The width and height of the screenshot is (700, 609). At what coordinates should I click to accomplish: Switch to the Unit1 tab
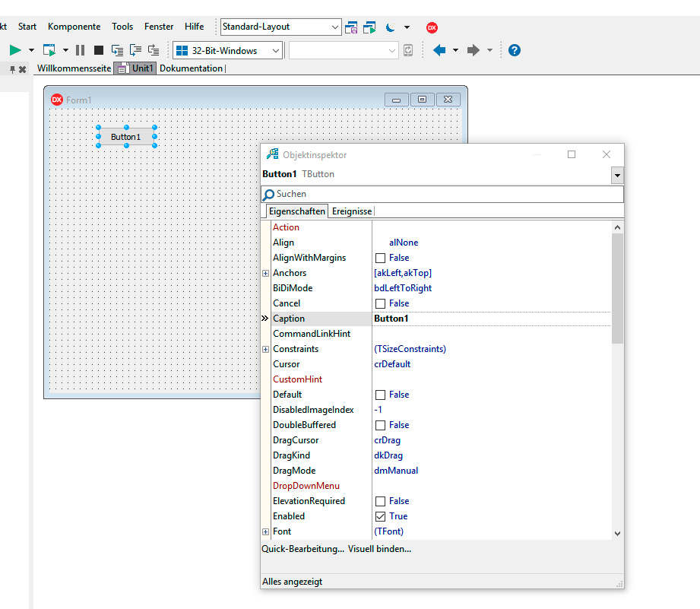[x=135, y=68]
